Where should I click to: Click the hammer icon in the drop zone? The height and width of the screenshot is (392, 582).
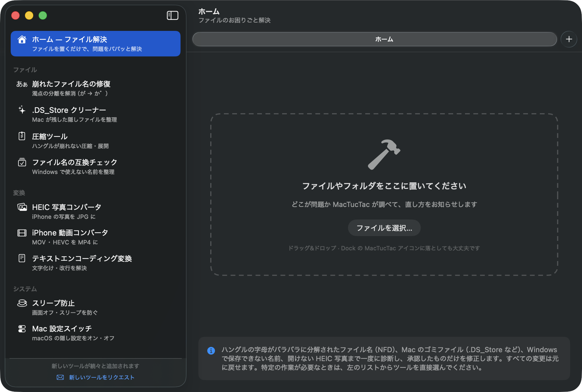click(384, 154)
